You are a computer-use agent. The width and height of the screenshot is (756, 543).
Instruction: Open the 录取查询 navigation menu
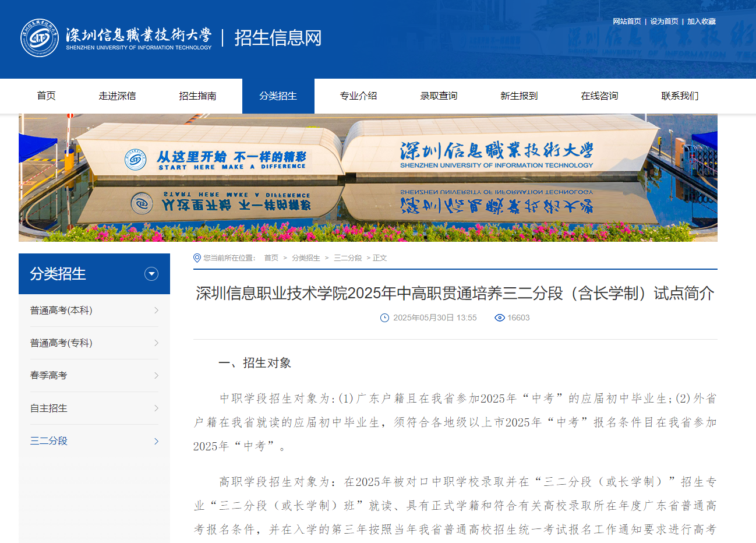(x=439, y=96)
